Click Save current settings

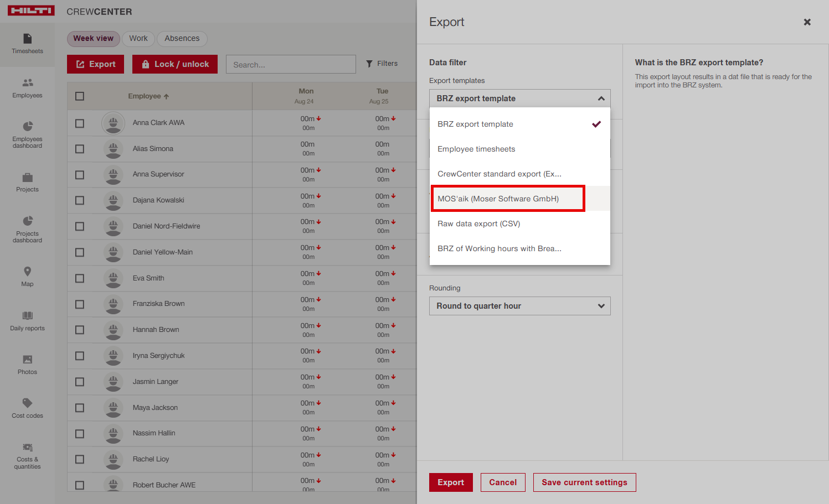point(584,482)
